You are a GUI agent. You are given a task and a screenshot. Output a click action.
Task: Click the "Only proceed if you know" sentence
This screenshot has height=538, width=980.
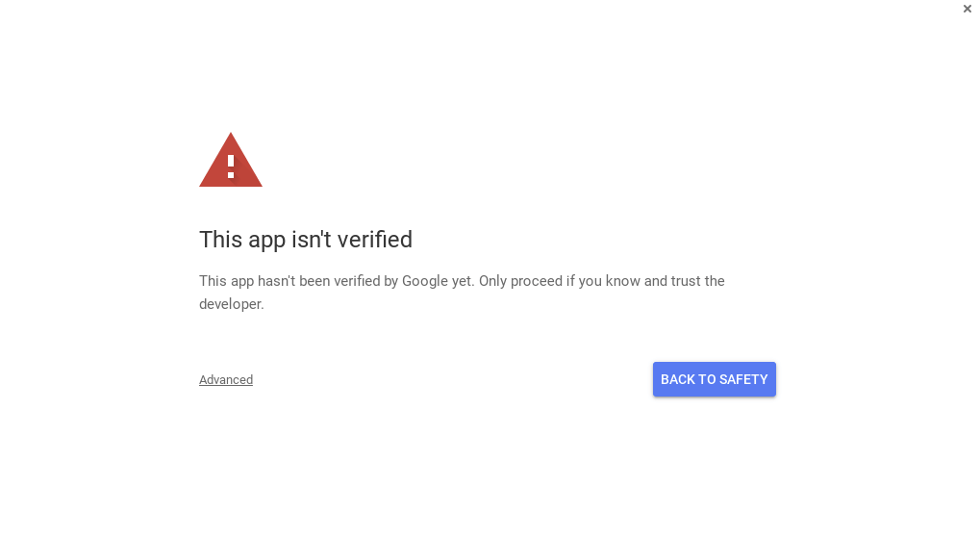[x=559, y=281]
